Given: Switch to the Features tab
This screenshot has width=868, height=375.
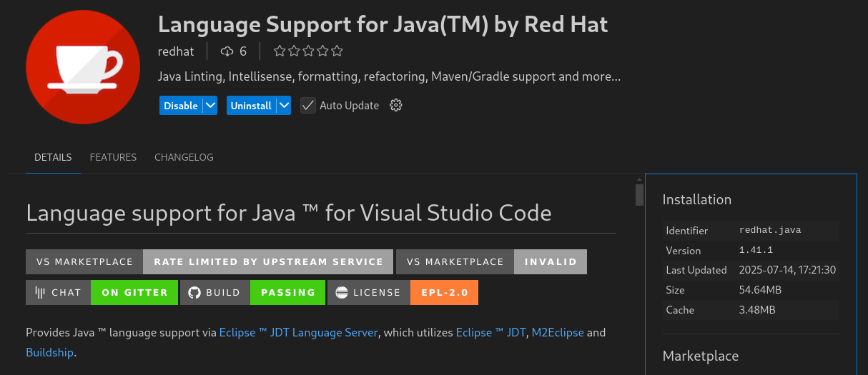Looking at the screenshot, I should click(113, 157).
